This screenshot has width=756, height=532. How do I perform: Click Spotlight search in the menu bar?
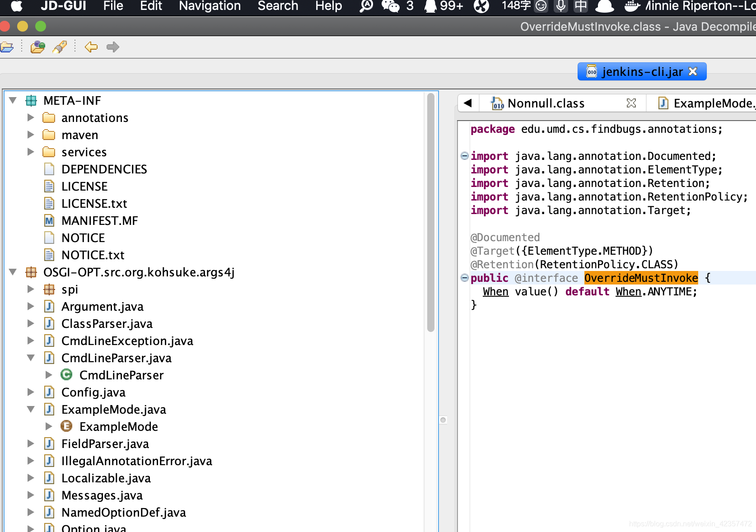(365, 6)
